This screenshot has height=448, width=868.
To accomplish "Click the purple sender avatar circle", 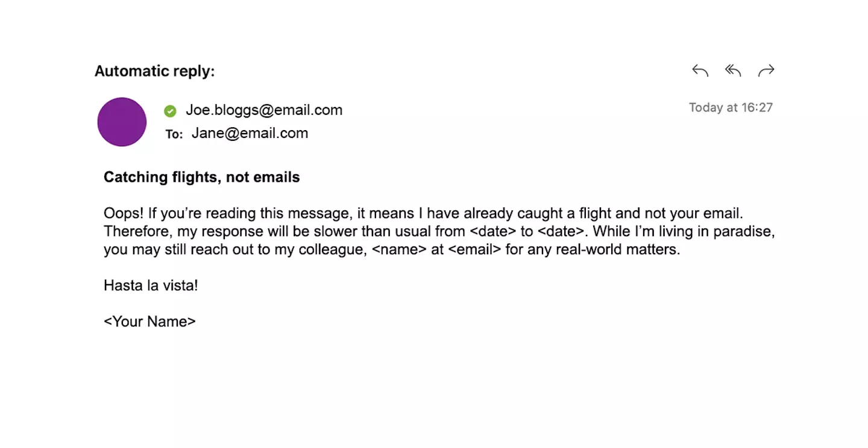I will click(122, 122).
